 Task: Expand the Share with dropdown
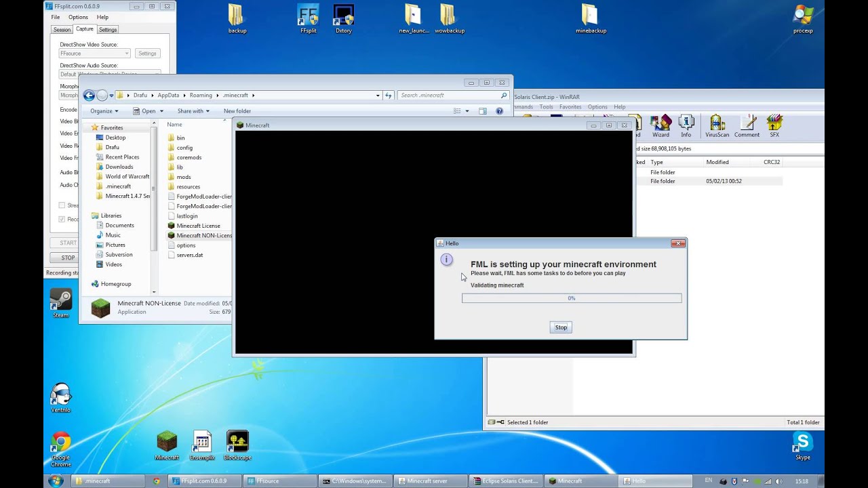tap(193, 111)
